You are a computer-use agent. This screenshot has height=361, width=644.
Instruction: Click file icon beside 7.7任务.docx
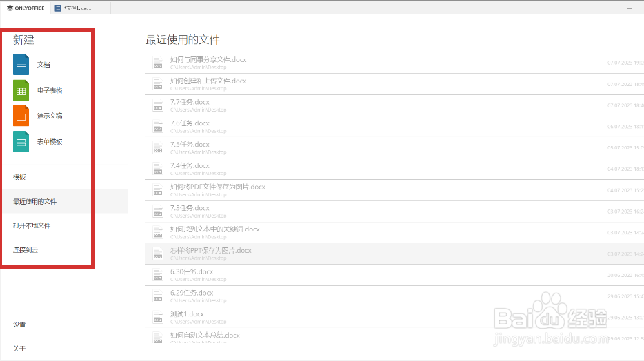pos(158,105)
